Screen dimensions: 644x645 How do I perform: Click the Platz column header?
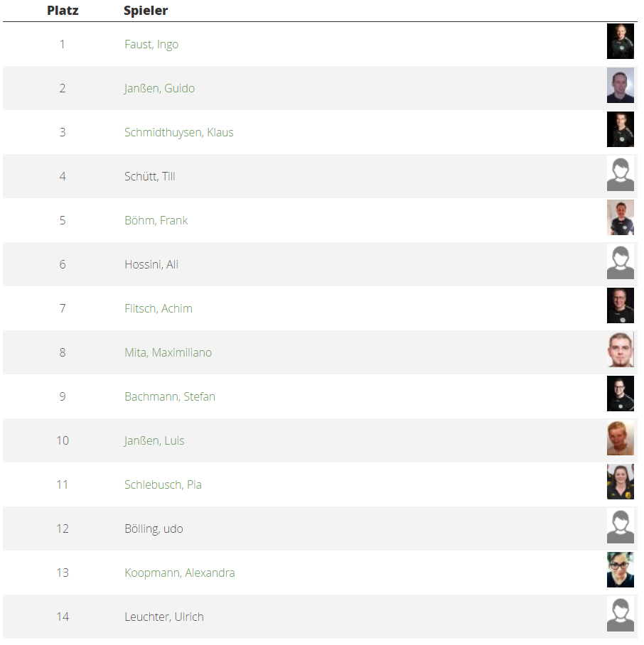tap(63, 11)
